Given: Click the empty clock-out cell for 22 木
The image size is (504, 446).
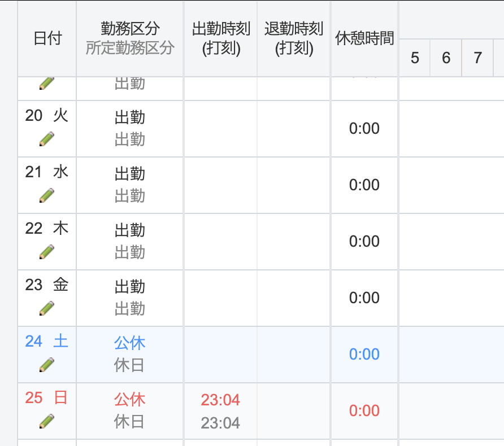Looking at the screenshot, I should click(294, 242).
